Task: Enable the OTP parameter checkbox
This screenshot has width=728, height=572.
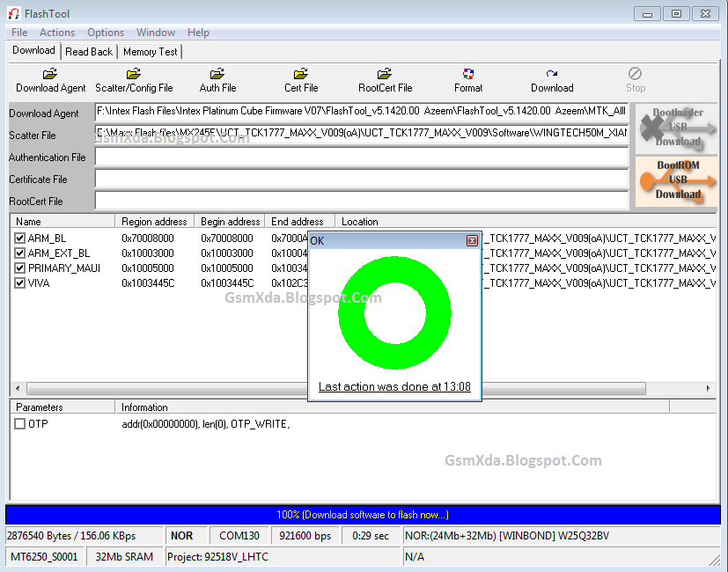Action: pos(19,424)
